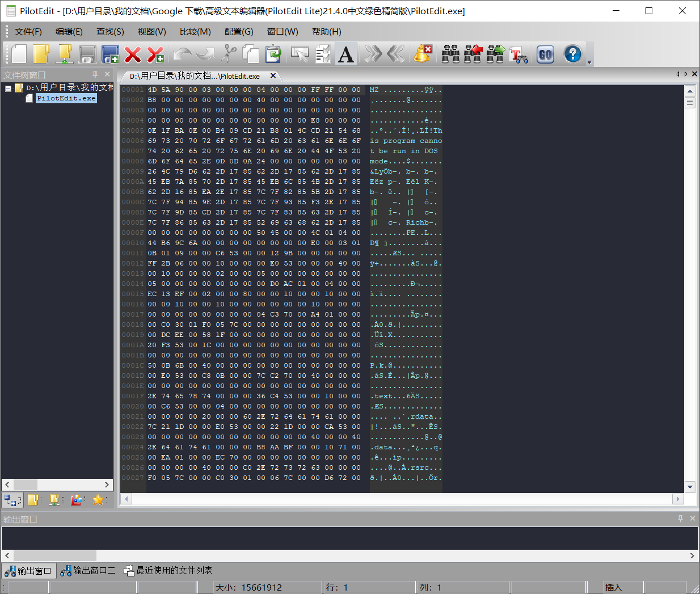Screen dimensions: 700x594
Task: Click the tab scroll right arrow
Action: [686, 74]
